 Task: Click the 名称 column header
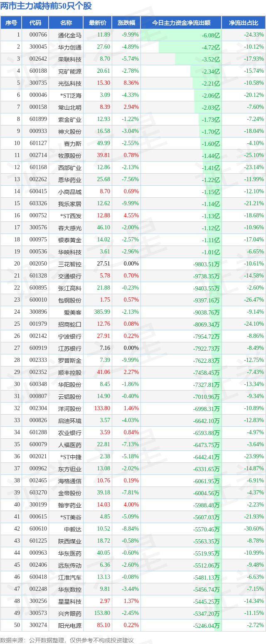click(66, 22)
